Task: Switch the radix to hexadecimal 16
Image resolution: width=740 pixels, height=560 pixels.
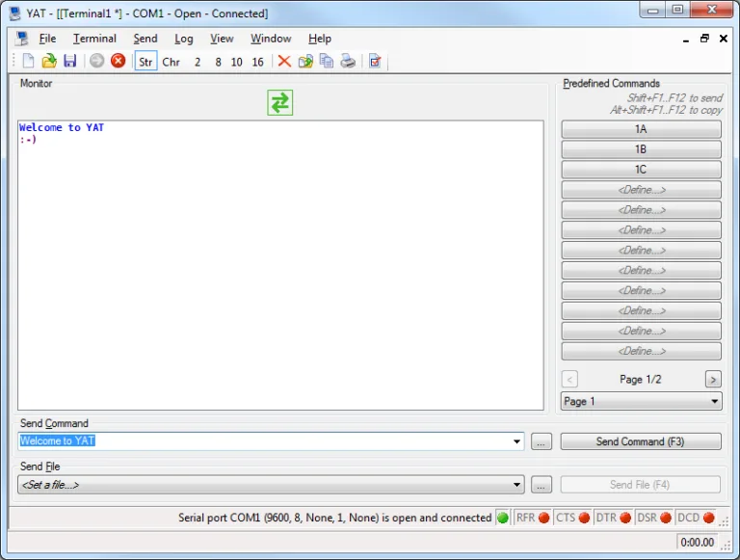Action: coord(257,62)
